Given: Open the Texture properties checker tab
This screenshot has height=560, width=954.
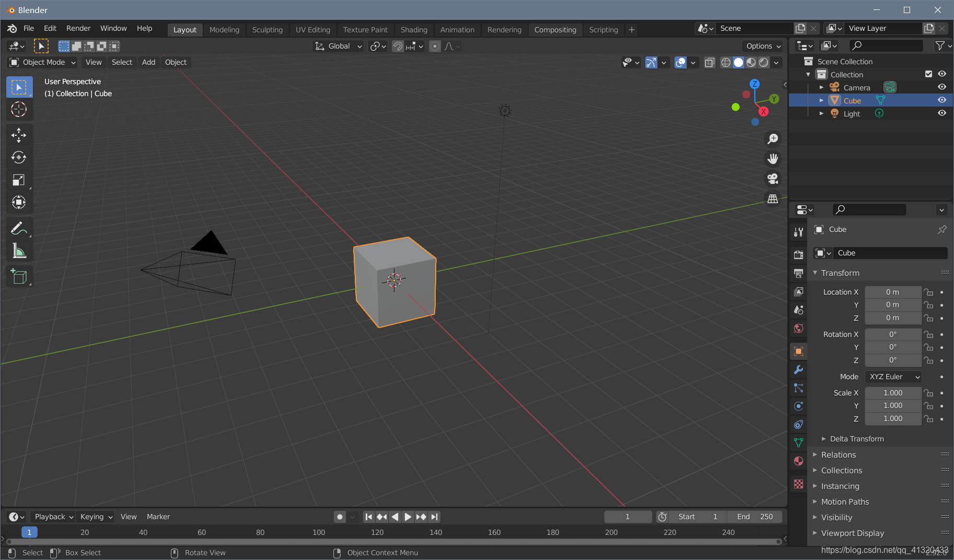Looking at the screenshot, I should [798, 484].
